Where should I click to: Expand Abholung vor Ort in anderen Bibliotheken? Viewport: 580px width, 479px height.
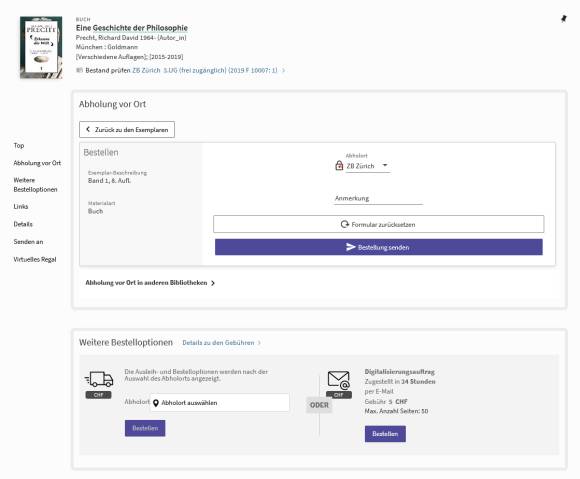pyautogui.click(x=150, y=283)
